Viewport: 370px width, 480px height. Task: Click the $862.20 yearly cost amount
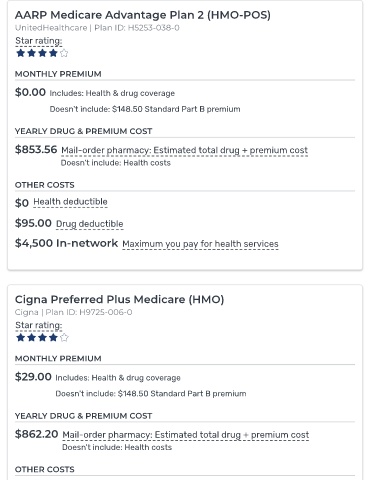pyautogui.click(x=37, y=434)
